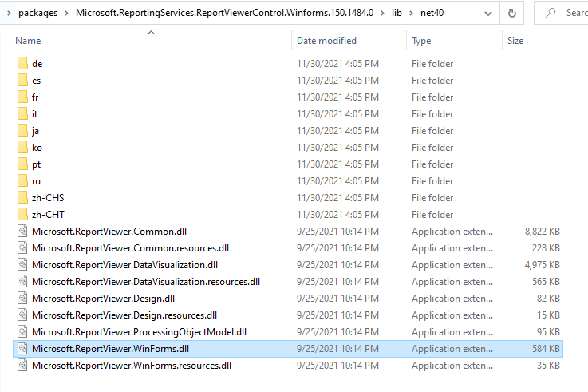588x392 pixels.
Task: Click Microsoft.ReportViewer.Common.dll file icon
Action: (x=22, y=231)
